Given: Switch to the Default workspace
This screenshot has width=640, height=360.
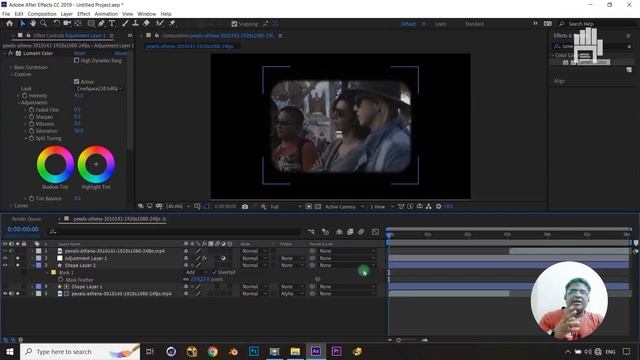Looking at the screenshot, I should click(408, 24).
